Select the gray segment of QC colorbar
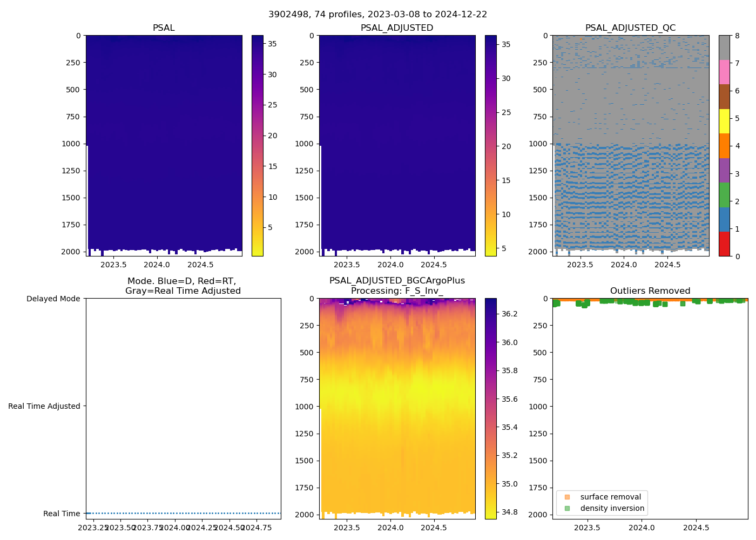Screen dimensions: 756x540 (724, 48)
